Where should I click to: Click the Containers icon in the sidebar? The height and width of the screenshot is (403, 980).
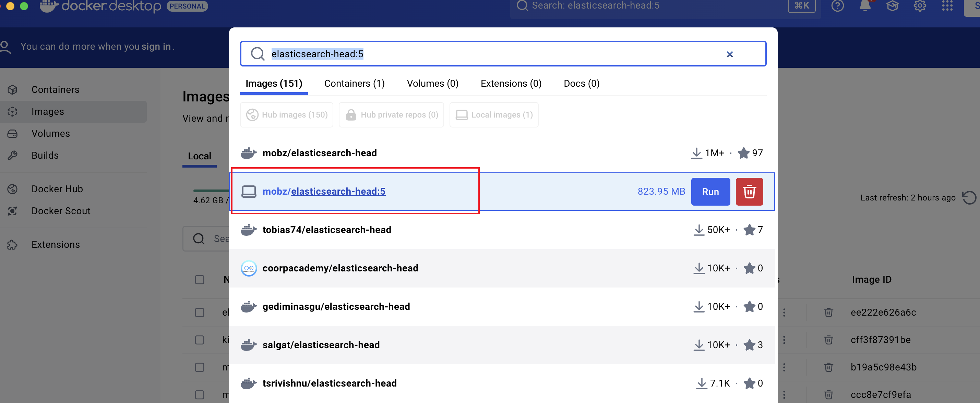click(x=13, y=90)
